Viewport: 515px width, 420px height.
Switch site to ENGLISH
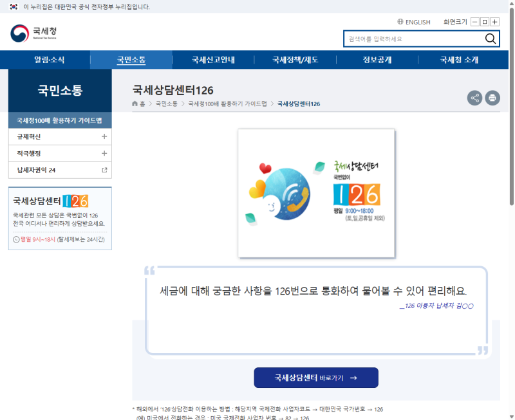click(417, 22)
